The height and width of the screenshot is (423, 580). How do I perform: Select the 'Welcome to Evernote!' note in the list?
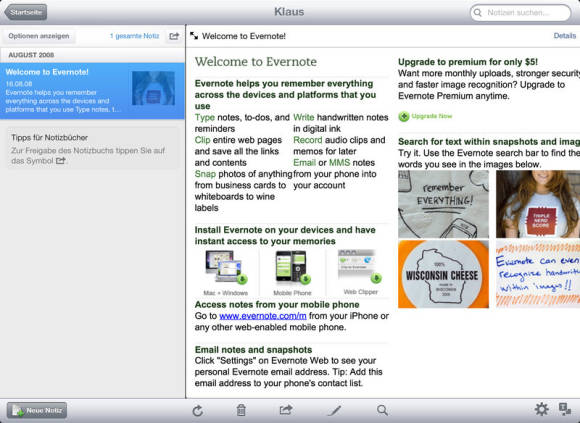92,91
